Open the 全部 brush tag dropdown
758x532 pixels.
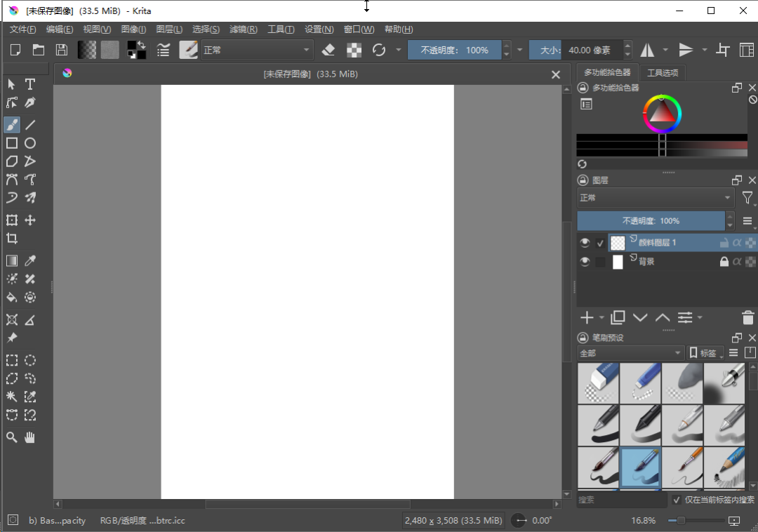tap(630, 353)
